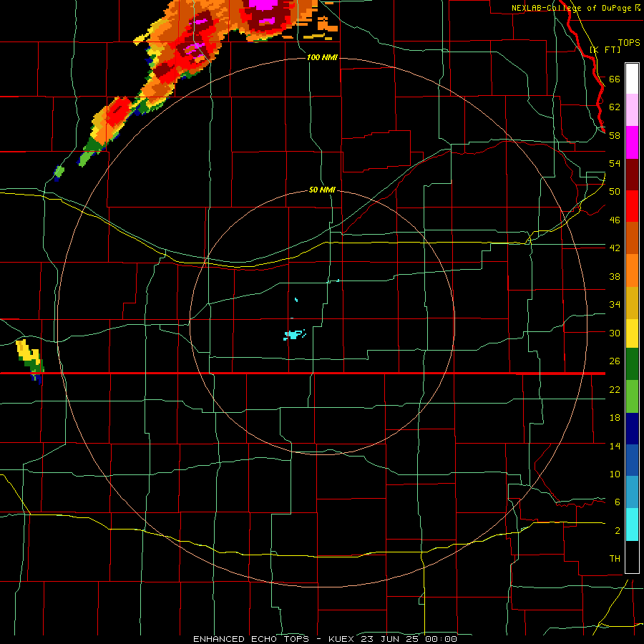Viewport: 644px width, 644px height.
Task: Select the magenta color band in the legend
Action: tap(632, 142)
